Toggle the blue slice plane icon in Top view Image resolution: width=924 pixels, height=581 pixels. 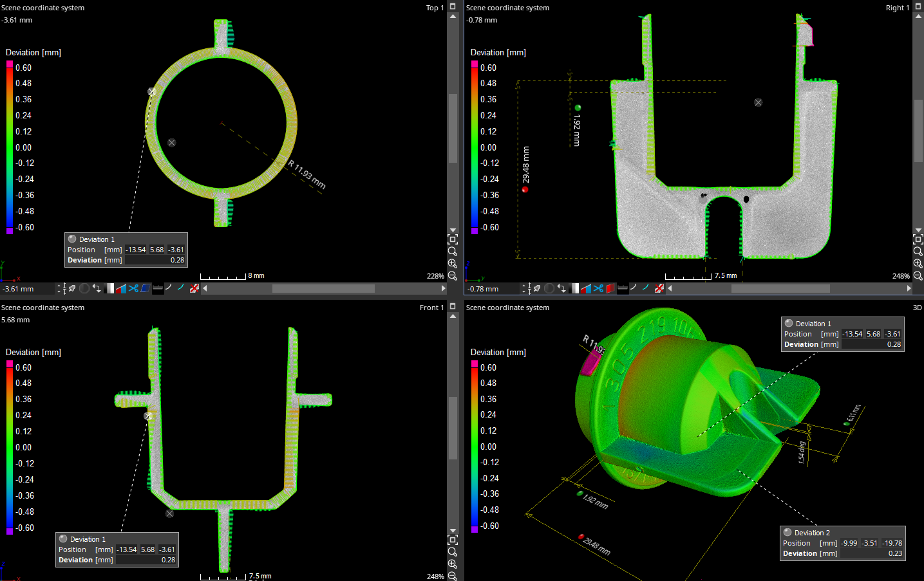click(145, 288)
